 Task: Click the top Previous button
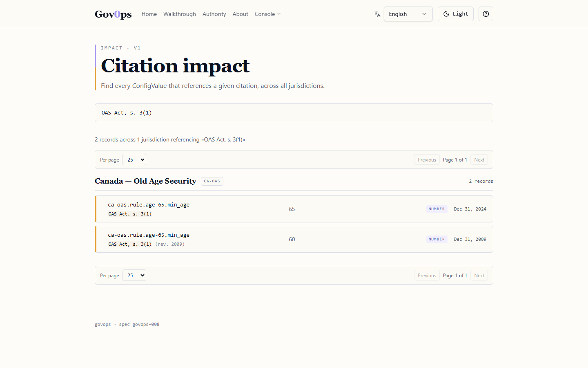pos(427,160)
